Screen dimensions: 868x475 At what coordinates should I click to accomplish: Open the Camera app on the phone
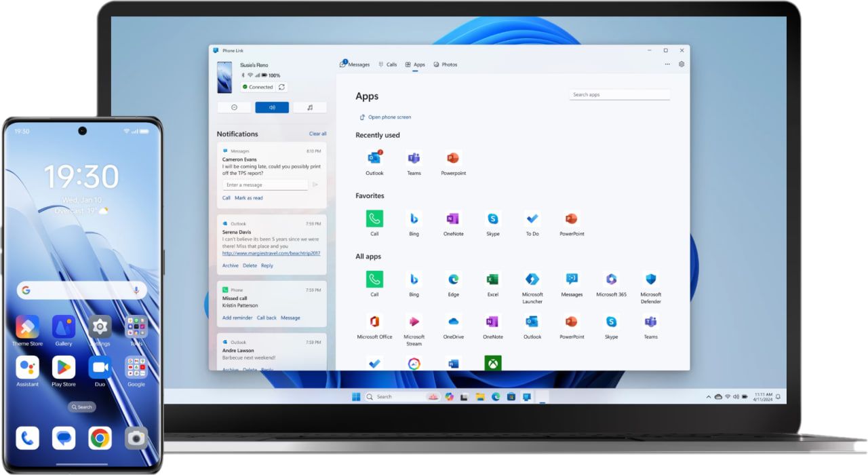pos(136,438)
